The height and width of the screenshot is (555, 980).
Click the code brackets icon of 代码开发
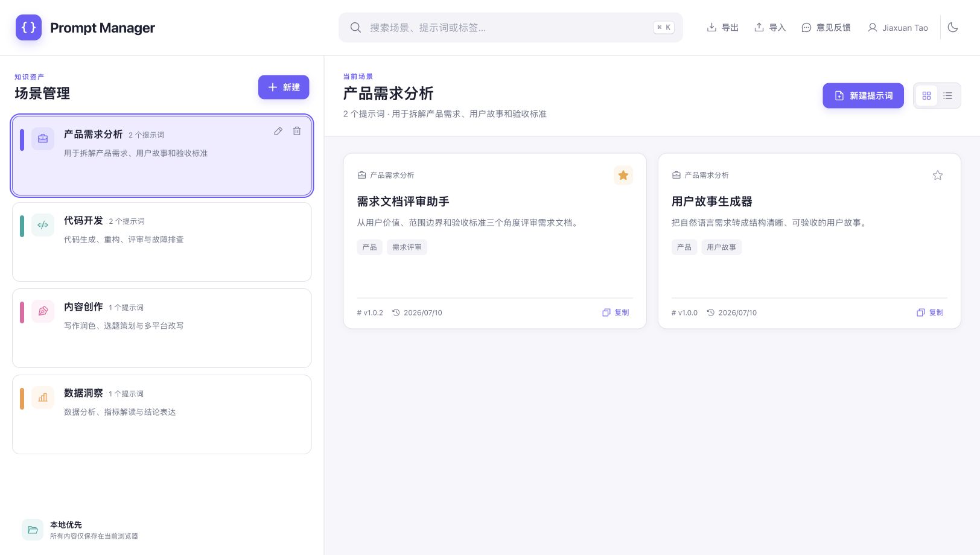tap(43, 225)
